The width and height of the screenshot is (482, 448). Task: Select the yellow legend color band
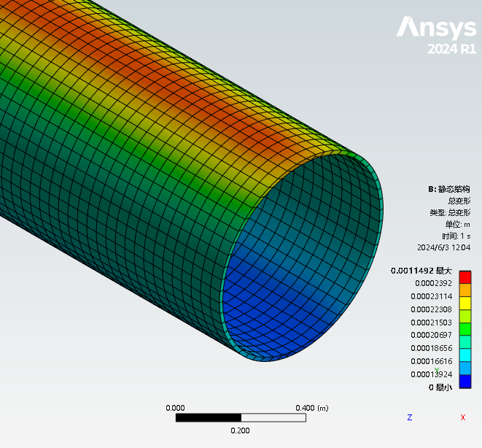(x=464, y=303)
